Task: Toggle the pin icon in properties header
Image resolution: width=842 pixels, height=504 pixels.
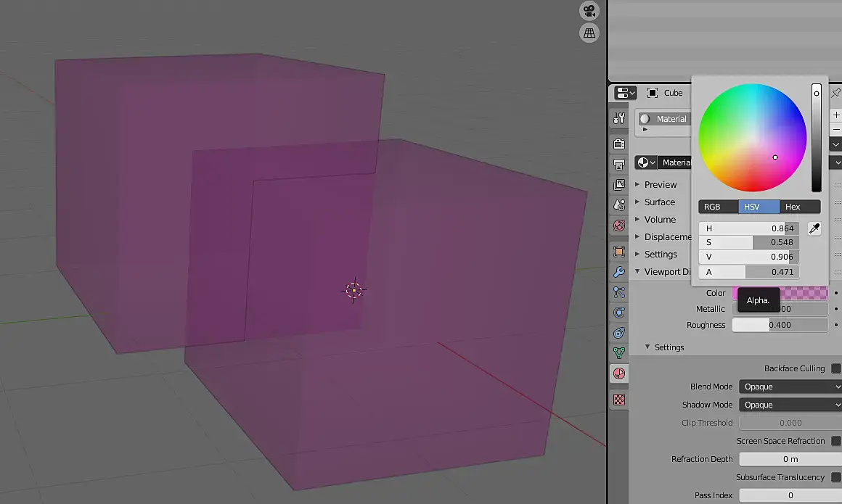Action: coord(836,93)
